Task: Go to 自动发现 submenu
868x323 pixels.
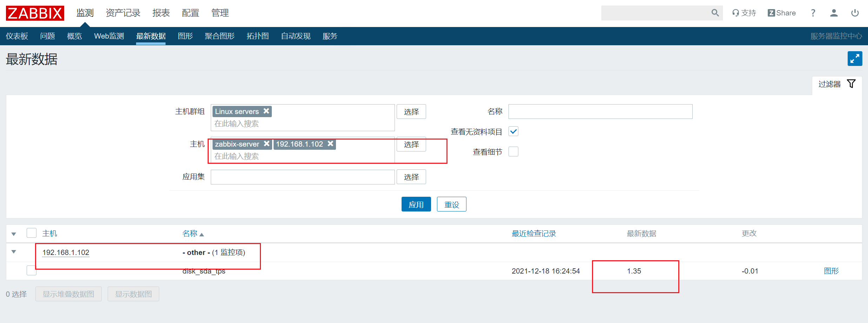Action: [x=296, y=36]
